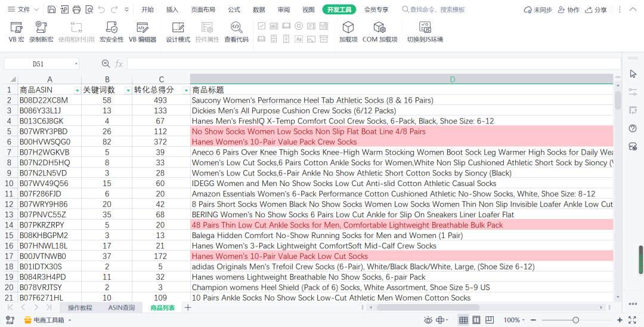The image size is (644, 327).
Task: Open COM 加载项 dialog
Action: pyautogui.click(x=380, y=32)
